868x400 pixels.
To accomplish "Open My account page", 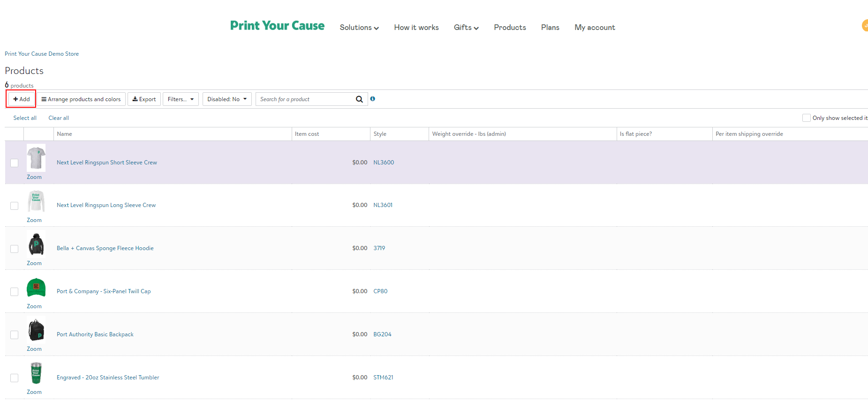I will pyautogui.click(x=595, y=28).
